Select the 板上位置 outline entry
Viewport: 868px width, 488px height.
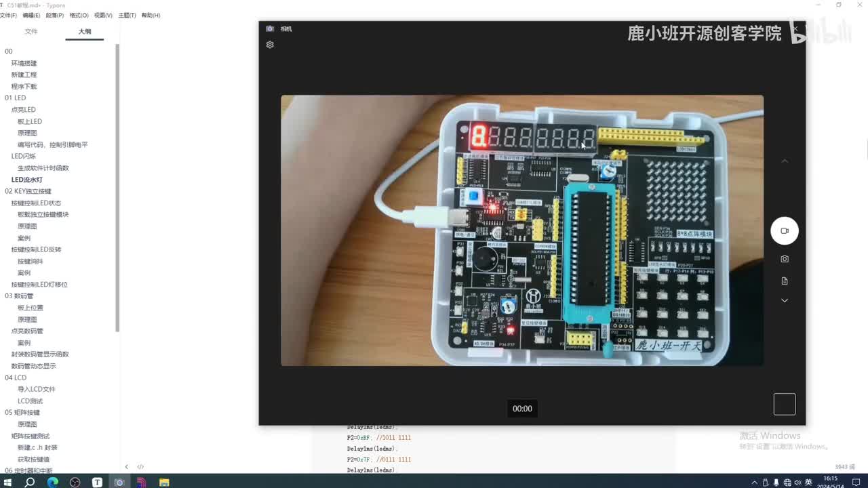pyautogui.click(x=31, y=307)
